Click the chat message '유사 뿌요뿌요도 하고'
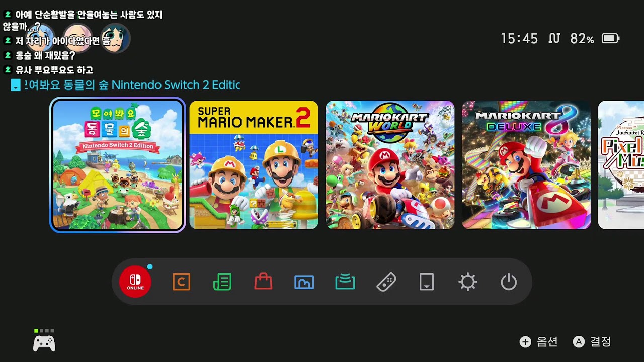This screenshot has height=362, width=644. point(54,70)
